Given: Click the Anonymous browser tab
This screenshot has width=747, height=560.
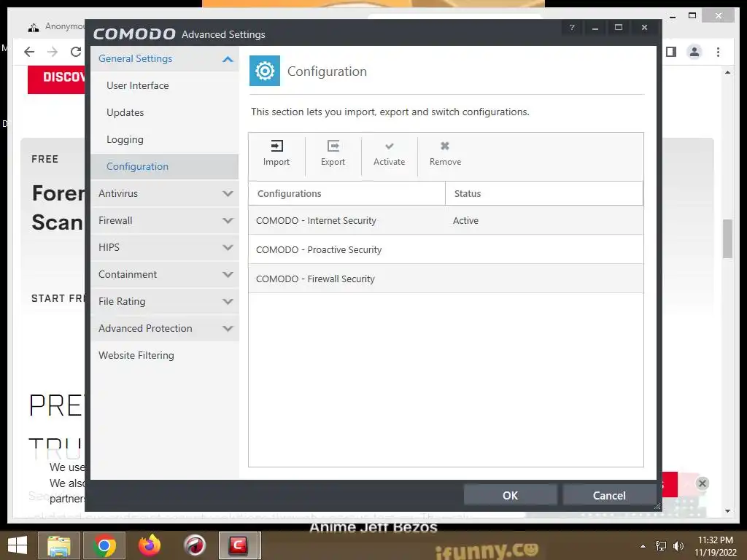Looking at the screenshot, I should 57,27.
